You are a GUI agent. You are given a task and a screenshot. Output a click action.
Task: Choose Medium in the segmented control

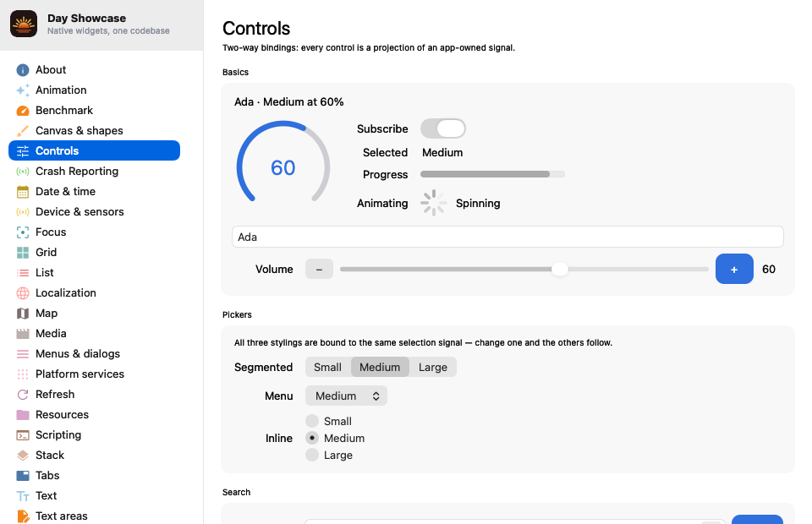(x=380, y=368)
